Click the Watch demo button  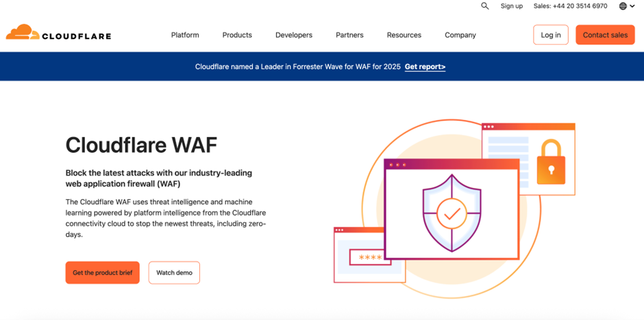[x=174, y=273]
